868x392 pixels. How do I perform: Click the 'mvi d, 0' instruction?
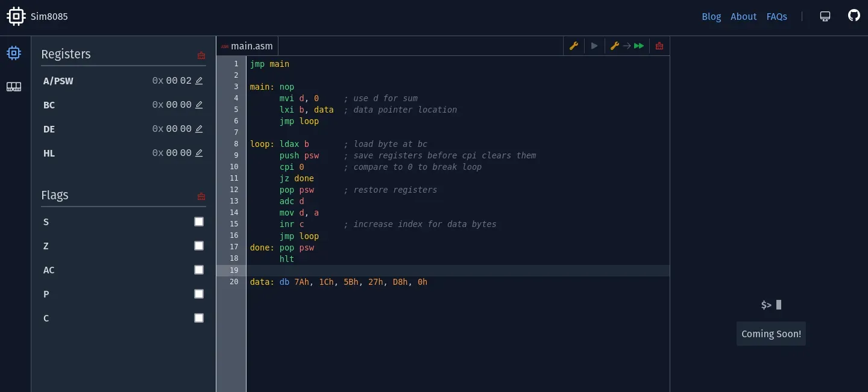(x=299, y=98)
